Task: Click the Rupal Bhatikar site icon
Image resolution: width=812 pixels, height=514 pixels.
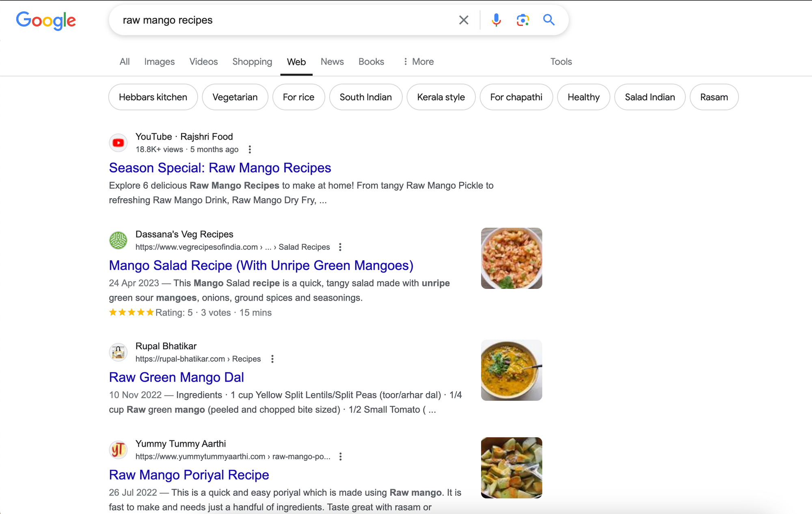Action: 119,352
